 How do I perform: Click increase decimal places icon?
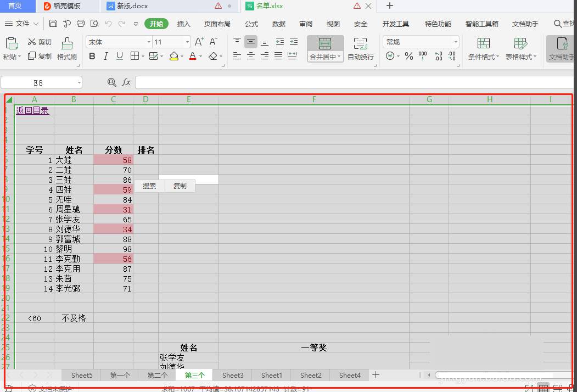tap(438, 56)
